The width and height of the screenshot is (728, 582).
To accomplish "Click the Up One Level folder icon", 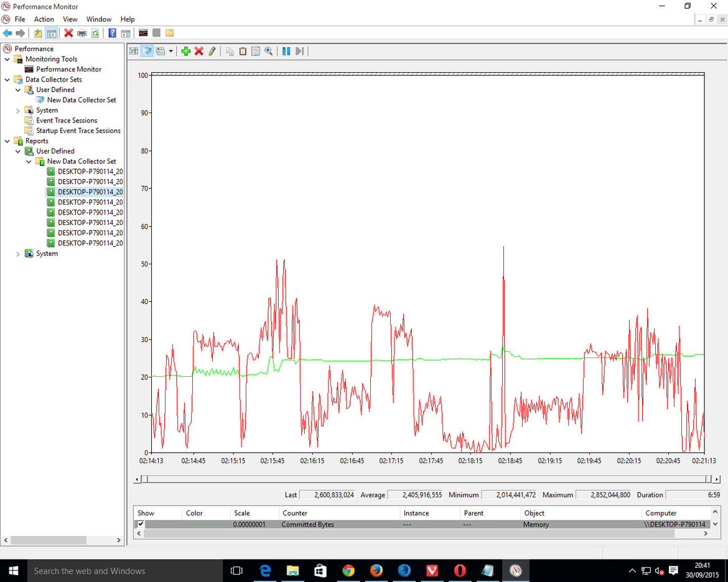I will click(38, 33).
